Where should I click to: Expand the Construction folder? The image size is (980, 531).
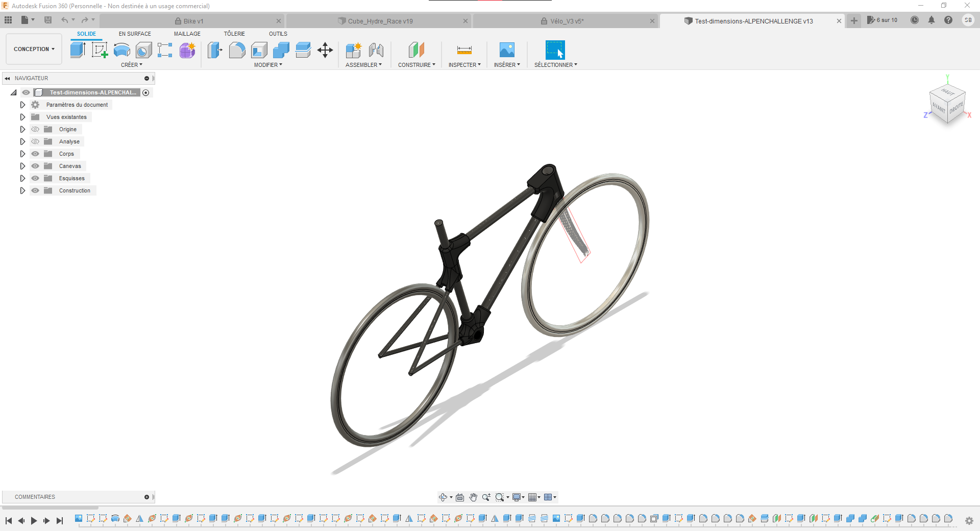point(22,190)
